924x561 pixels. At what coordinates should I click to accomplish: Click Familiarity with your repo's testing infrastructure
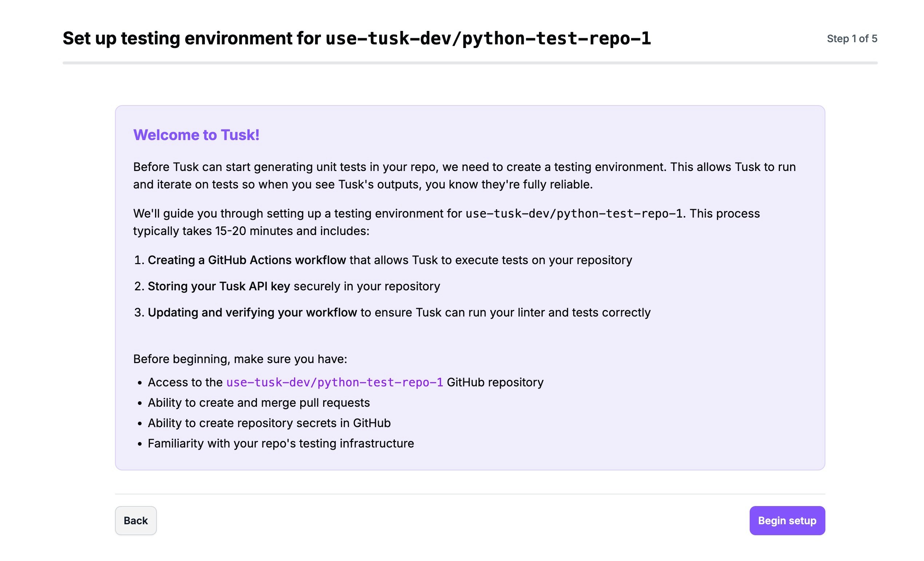point(281,443)
